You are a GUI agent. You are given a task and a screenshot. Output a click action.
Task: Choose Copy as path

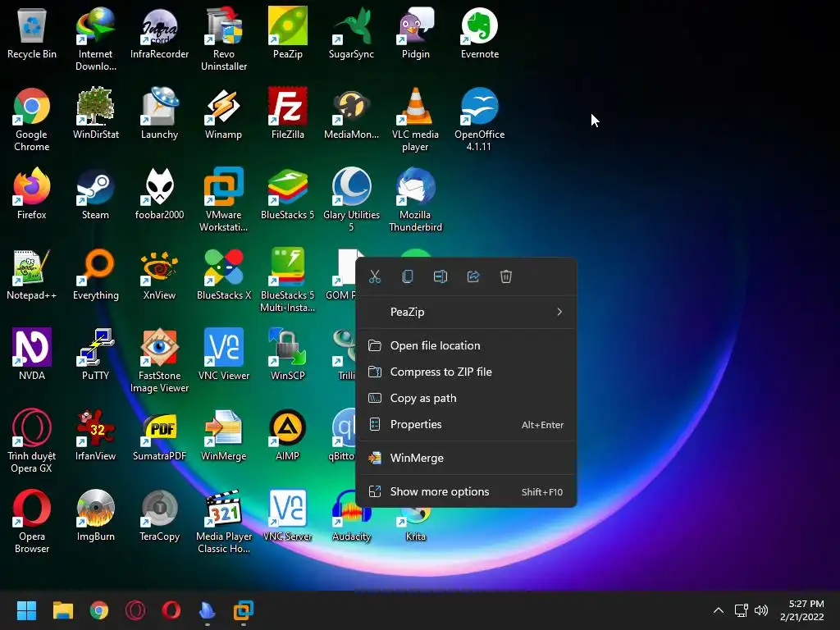[466, 398]
